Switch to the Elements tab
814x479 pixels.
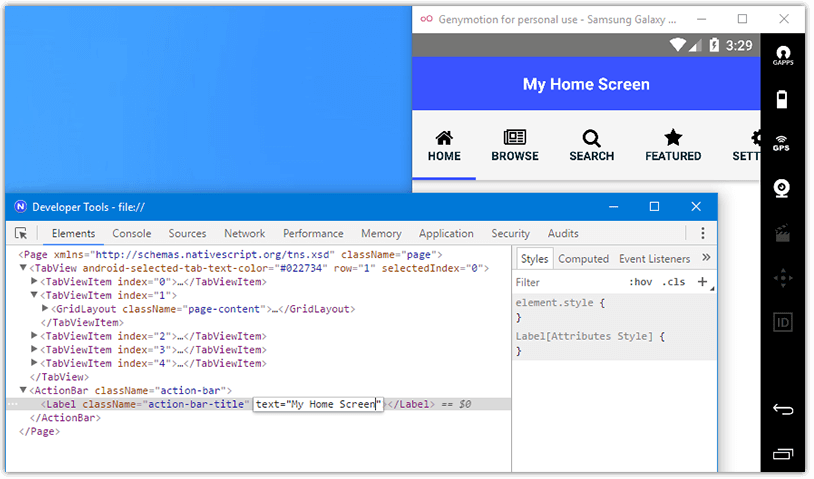(x=73, y=234)
